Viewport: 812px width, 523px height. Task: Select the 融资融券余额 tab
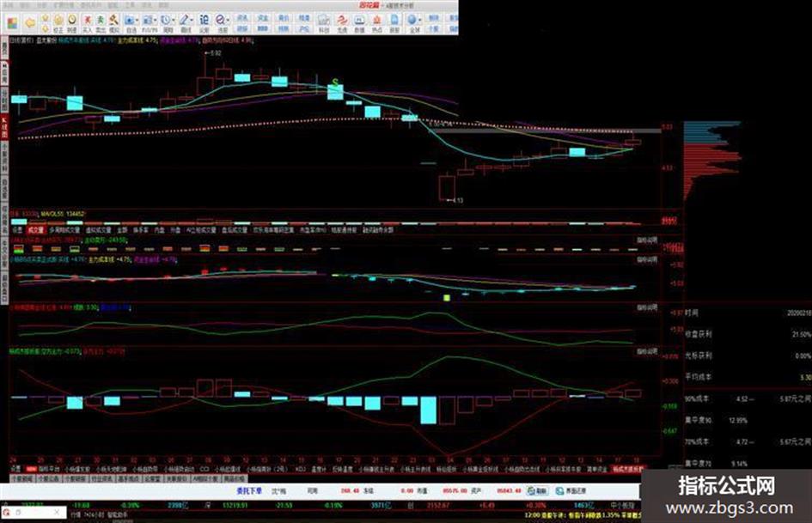click(378, 230)
